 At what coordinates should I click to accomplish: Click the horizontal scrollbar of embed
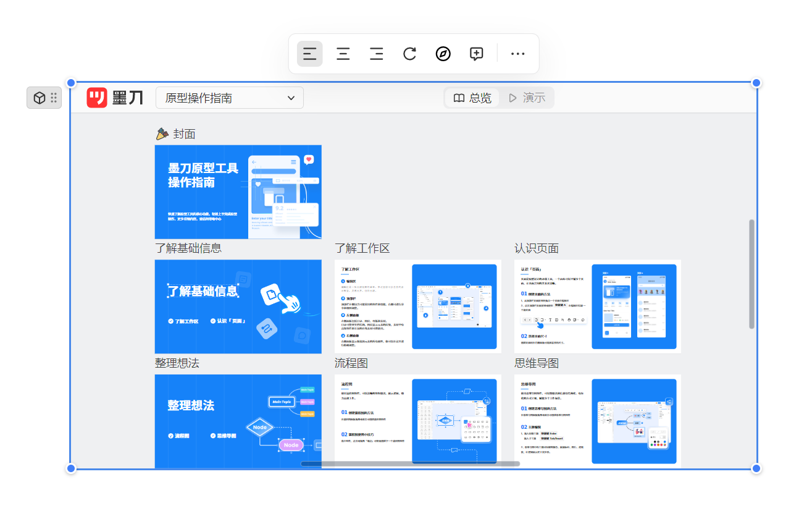pos(410,463)
